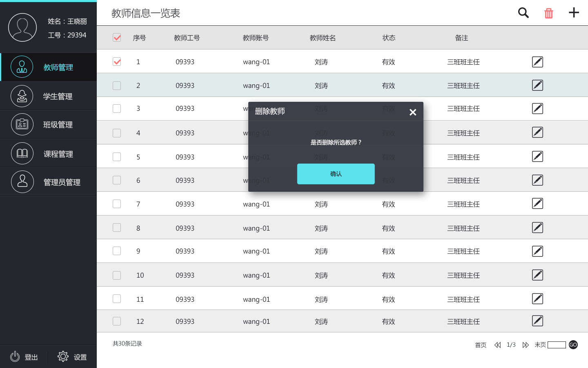Edit row 5 with pencil icon
The width and height of the screenshot is (588, 368).
click(x=537, y=156)
